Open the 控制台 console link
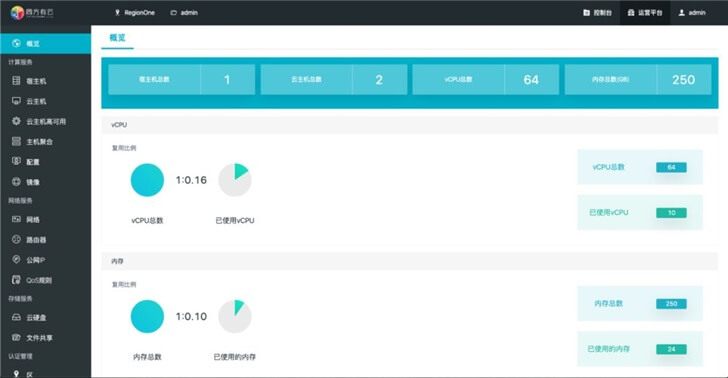The image size is (728, 378). click(598, 13)
